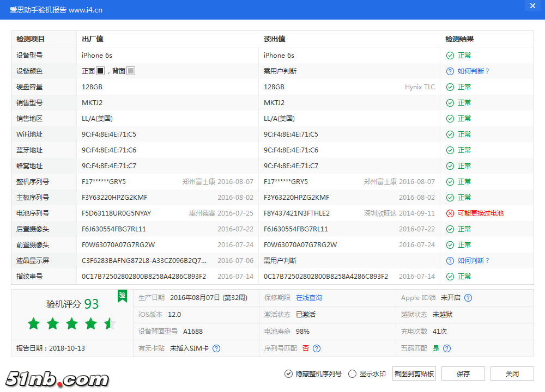The image size is (545, 392).
Task: Click the red error icon for 电池序列号 row
Action: [x=450, y=213]
